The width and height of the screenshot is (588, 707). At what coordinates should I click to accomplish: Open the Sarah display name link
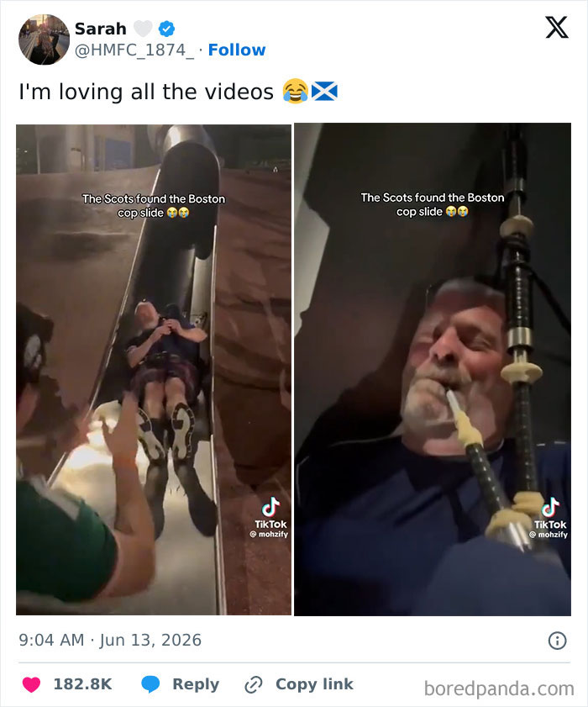click(101, 29)
